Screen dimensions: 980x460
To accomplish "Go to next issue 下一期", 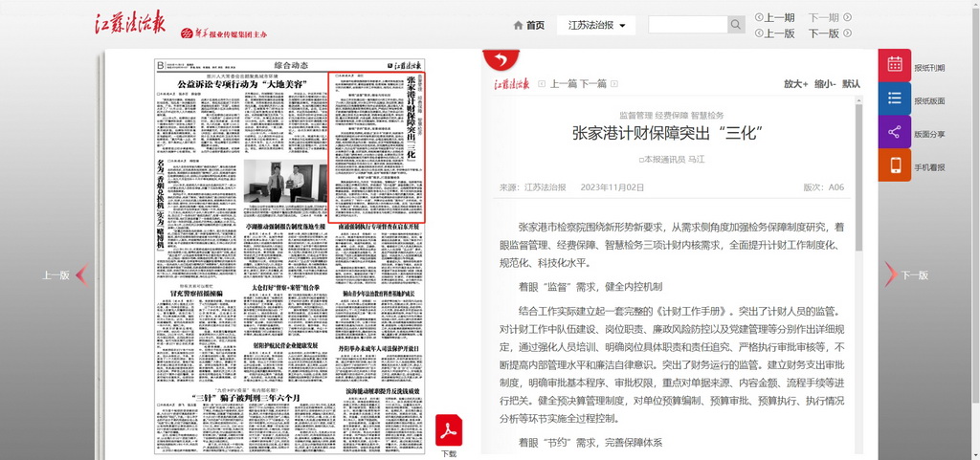I will (829, 17).
